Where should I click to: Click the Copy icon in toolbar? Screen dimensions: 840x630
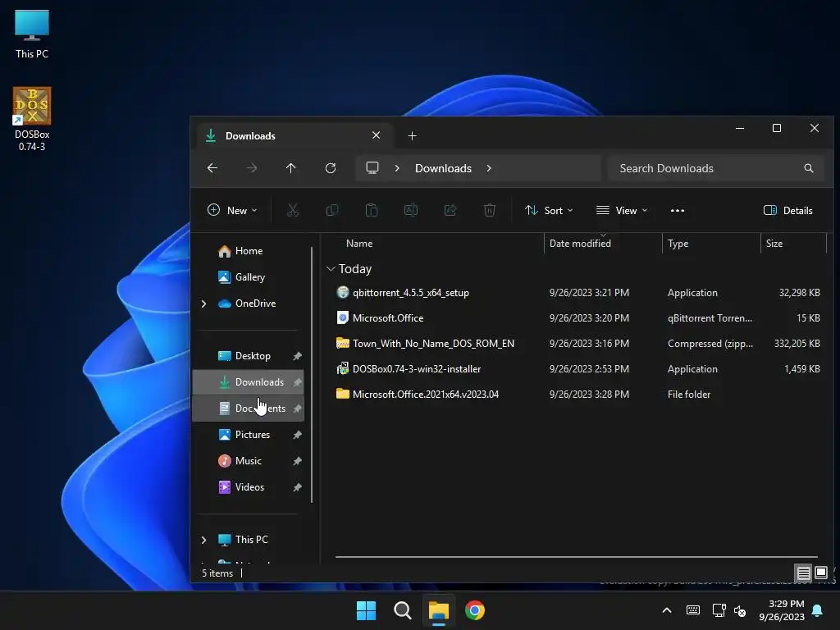pyautogui.click(x=332, y=211)
